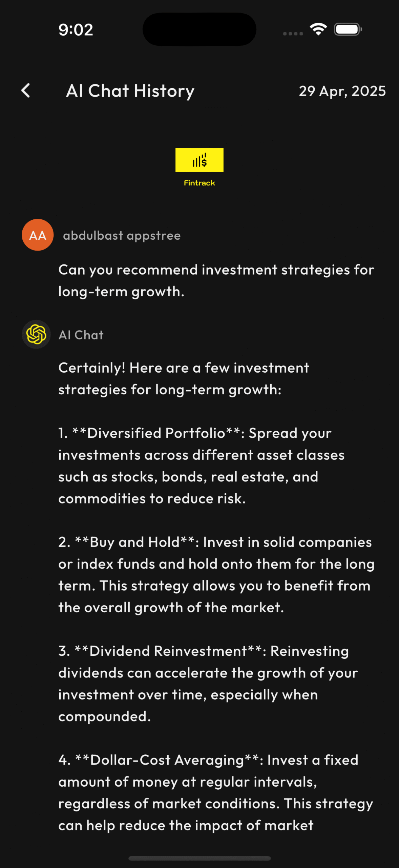Tap the AI Chat History title
399x868 pixels.
click(130, 91)
